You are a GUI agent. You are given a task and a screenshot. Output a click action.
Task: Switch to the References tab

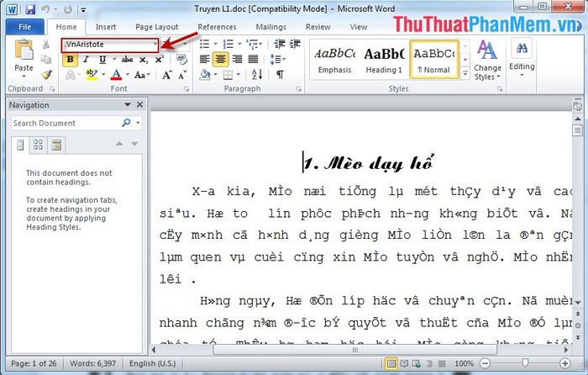pos(217,27)
